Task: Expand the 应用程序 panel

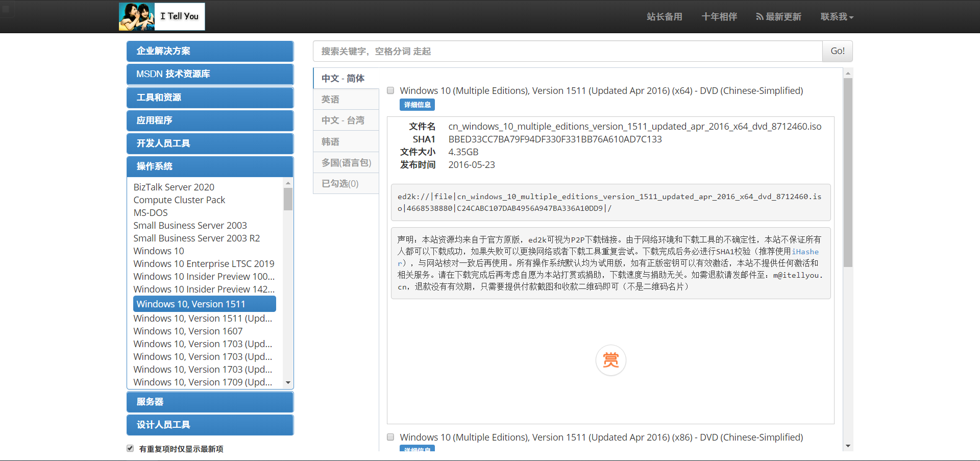Action: pyautogui.click(x=210, y=120)
